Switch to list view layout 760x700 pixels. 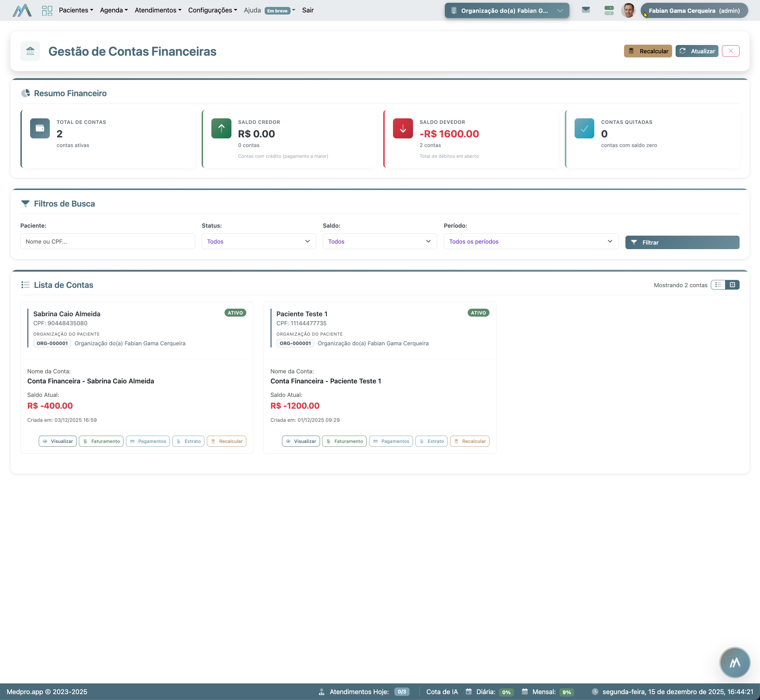tap(718, 285)
